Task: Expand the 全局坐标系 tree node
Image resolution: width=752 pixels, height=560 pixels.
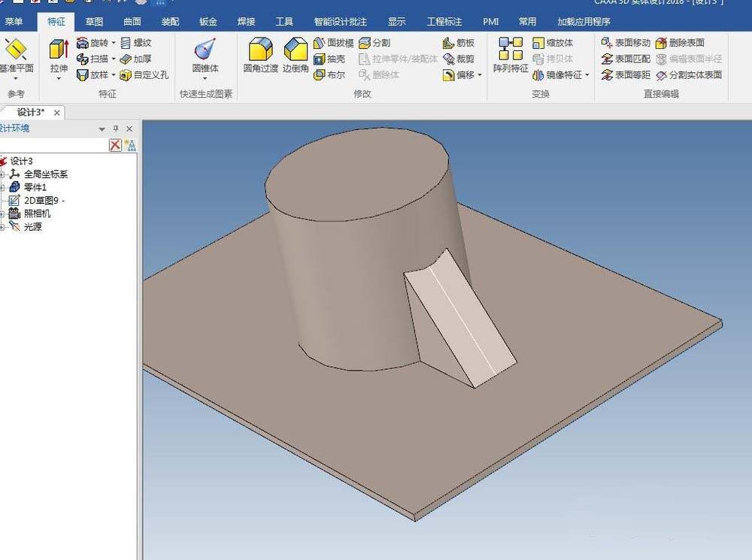Action: point(2,174)
